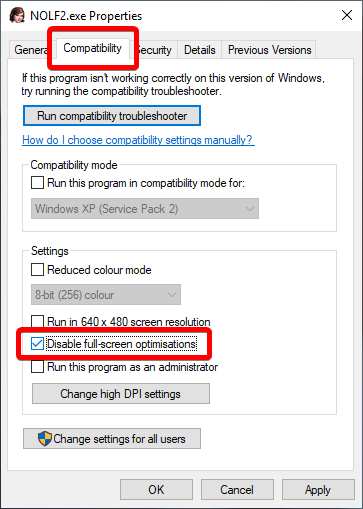Open How do I choose compatibility settings manually link
This screenshot has width=363, height=509.
138,140
